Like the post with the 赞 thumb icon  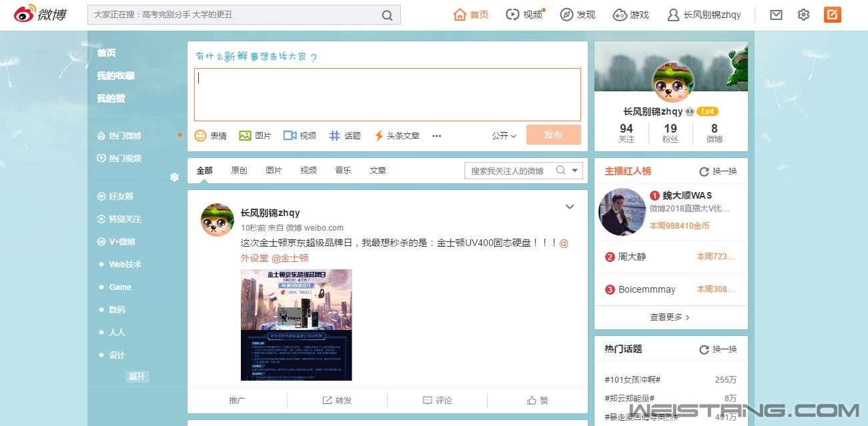click(532, 400)
